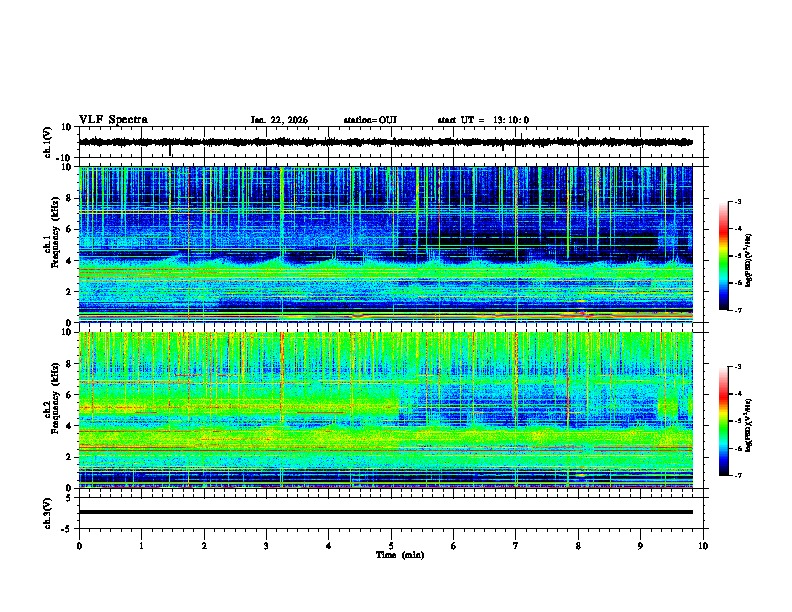Click the time axis tick label '0'
This screenshot has height=612, width=792.
coord(79,546)
